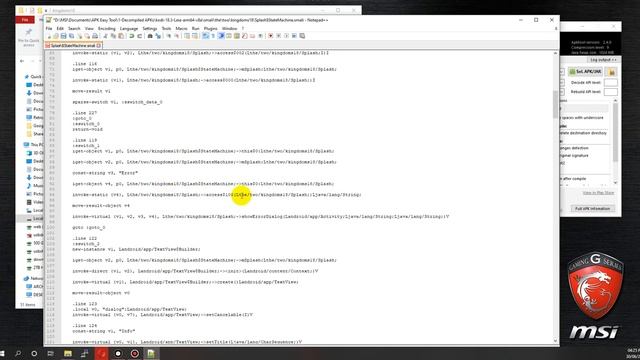Toggle file monitoring (tail) icon
This screenshot has height=360, width=640.
(x=261, y=36)
